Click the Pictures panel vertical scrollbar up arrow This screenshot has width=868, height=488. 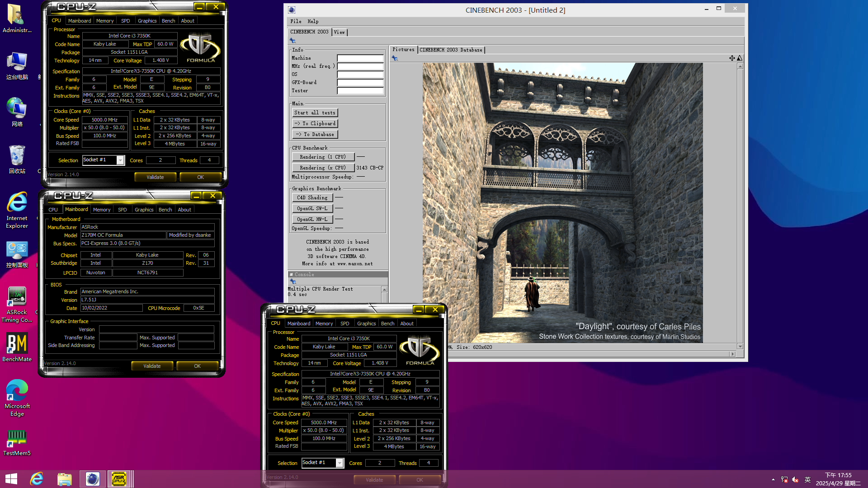click(x=740, y=66)
